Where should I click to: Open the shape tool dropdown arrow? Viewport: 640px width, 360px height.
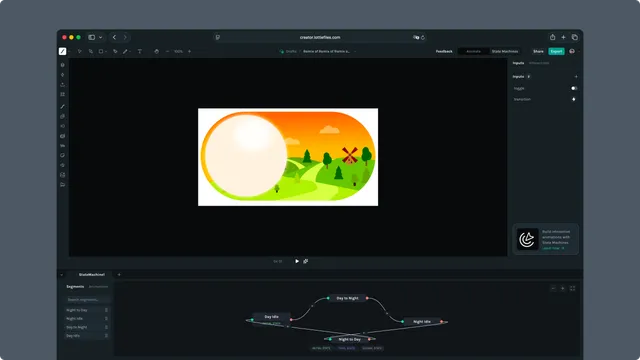tap(106, 51)
